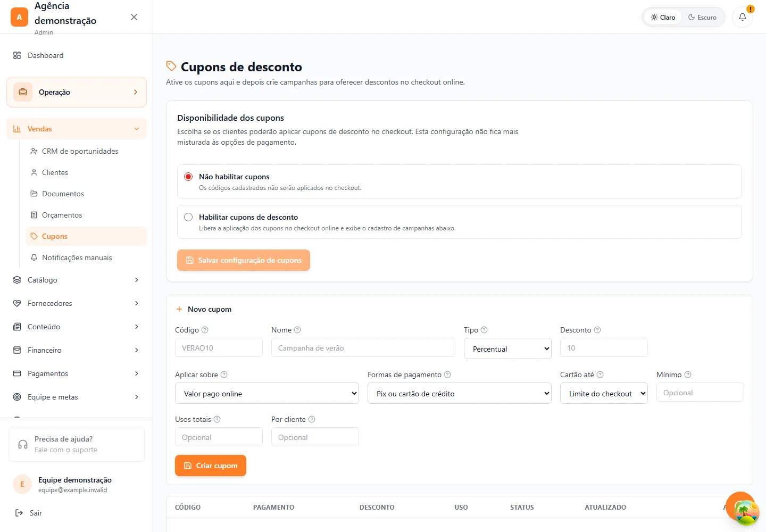Click the help icon next to Nome
This screenshot has width=766, height=532.
297,330
